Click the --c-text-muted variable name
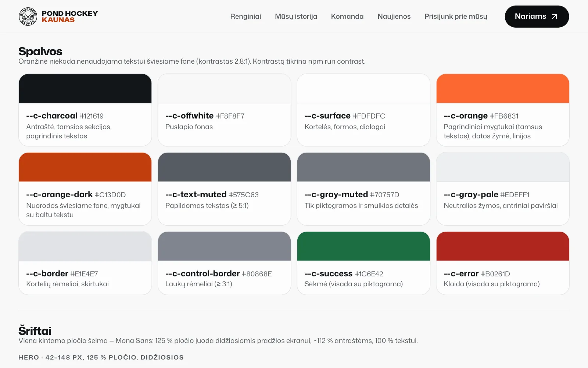 [x=196, y=195]
